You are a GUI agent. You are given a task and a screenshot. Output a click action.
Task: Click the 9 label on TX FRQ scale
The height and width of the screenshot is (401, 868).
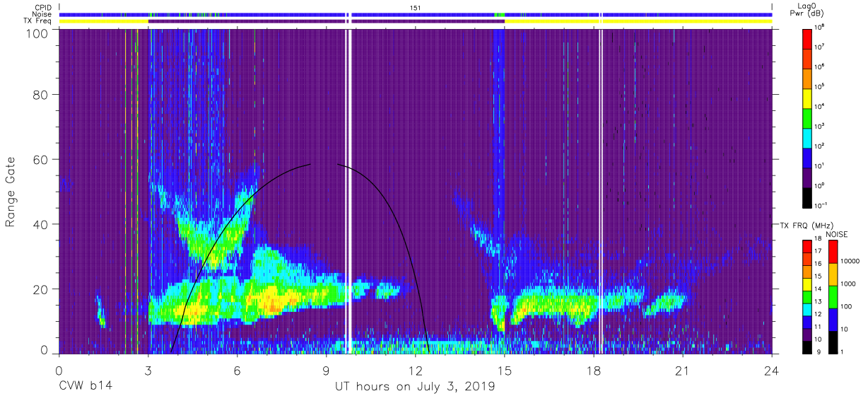pyautogui.click(x=819, y=351)
